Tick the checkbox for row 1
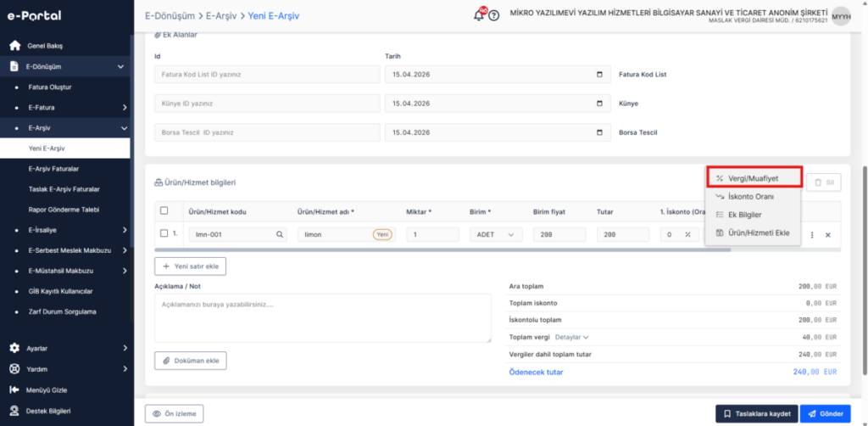This screenshot has height=426, width=868. (164, 233)
